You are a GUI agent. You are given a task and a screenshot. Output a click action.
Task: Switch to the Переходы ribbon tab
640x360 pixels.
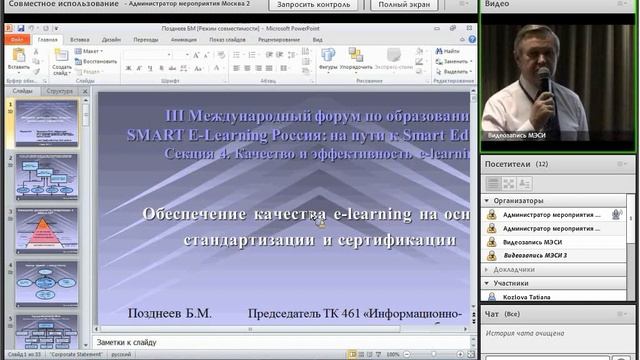pyautogui.click(x=146, y=40)
